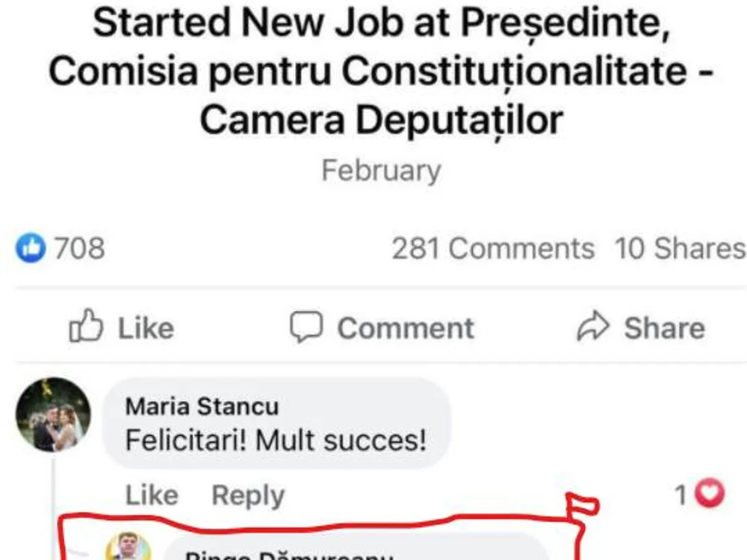747x560 pixels.
Task: Open Maria Stancu's profile picture
Action: 53,414
